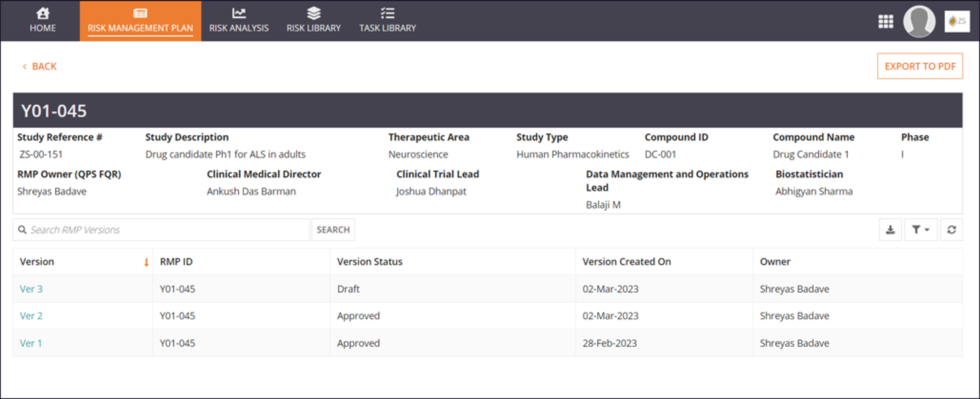Open the apps grid menu icon
Image resolution: width=980 pixels, height=399 pixels.
[x=886, y=22]
